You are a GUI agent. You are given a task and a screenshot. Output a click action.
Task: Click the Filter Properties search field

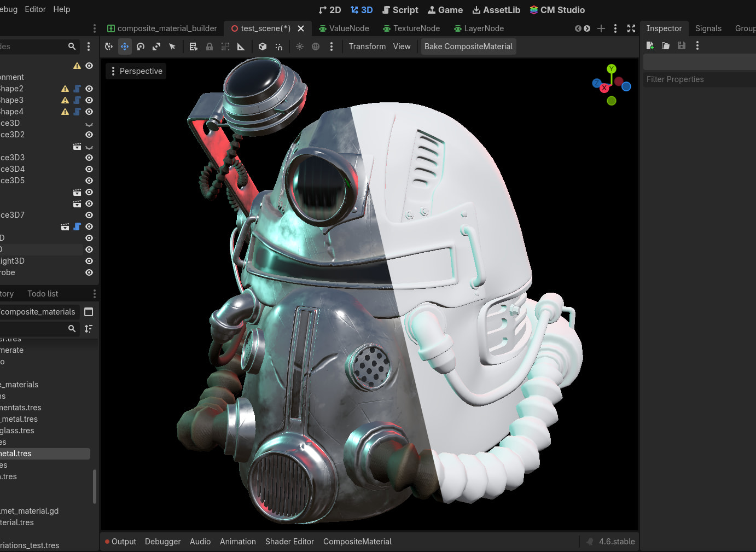pos(698,79)
